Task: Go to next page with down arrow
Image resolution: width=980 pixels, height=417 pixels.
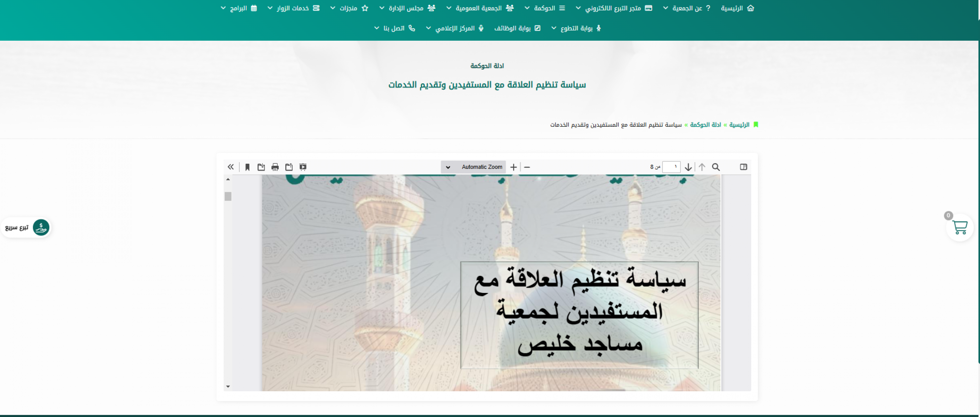Action: coord(688,167)
